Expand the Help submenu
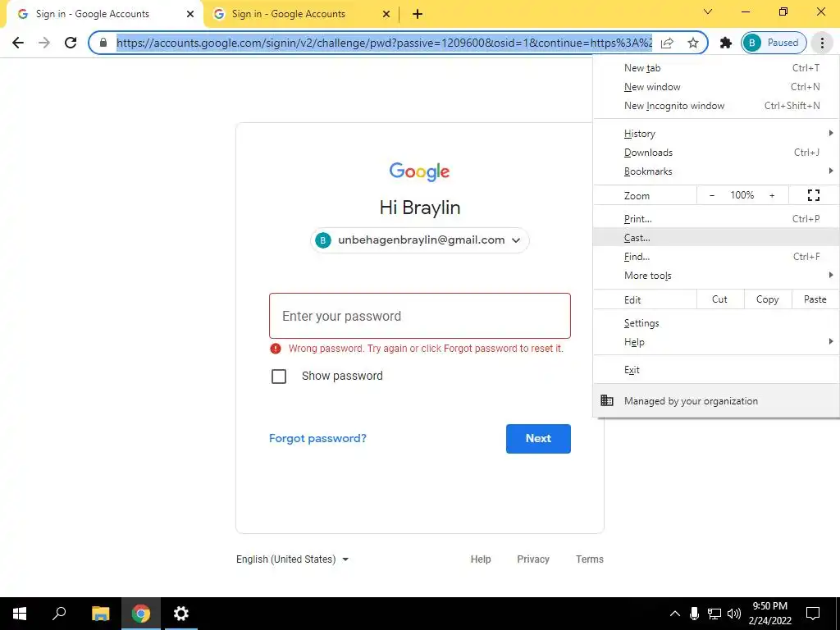 pos(716,342)
